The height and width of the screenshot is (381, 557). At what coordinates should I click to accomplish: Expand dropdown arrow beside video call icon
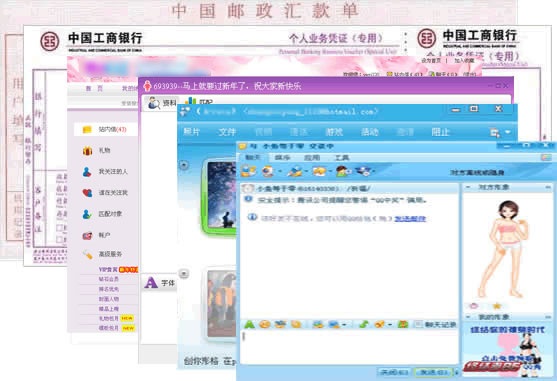coord(280,172)
